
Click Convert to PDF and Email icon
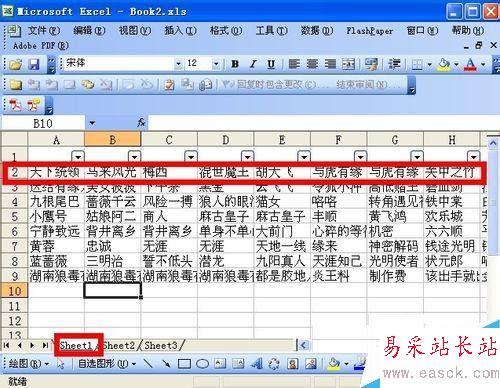(x=33, y=105)
